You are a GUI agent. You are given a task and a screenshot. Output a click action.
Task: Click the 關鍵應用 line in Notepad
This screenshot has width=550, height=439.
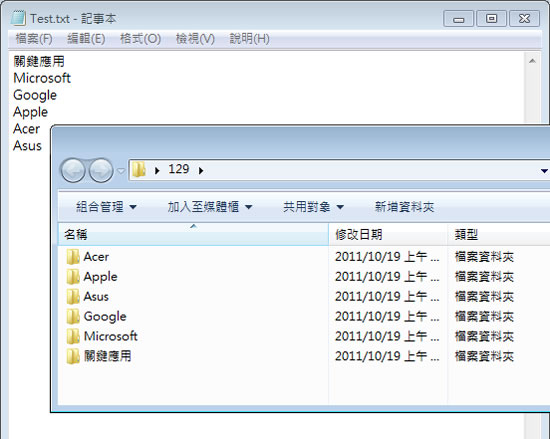(39, 61)
